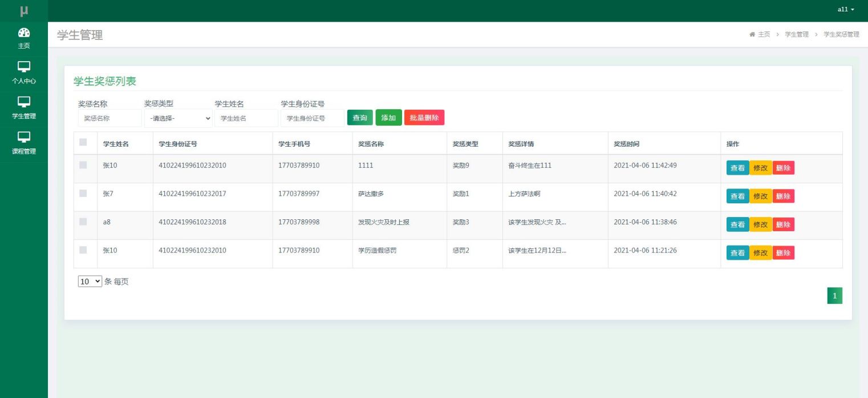868x398 pixels.
Task: Check the row with 学历造假惩罚
Action: coord(83,250)
